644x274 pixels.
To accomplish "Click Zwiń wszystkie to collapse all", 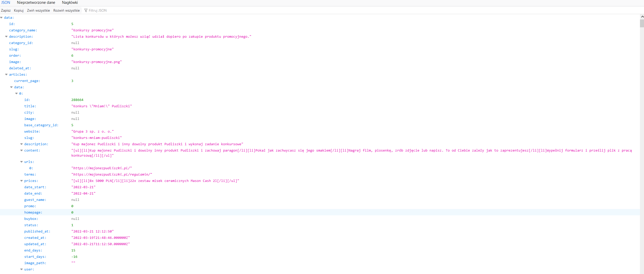I will (x=38, y=10).
